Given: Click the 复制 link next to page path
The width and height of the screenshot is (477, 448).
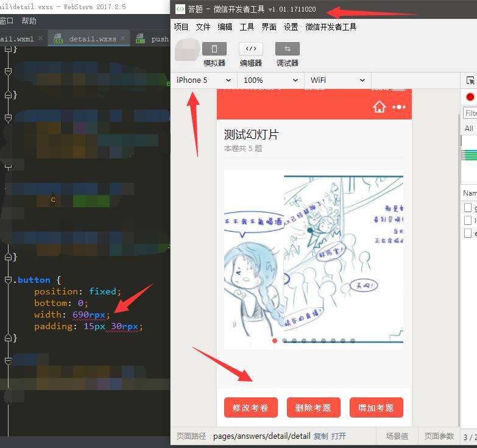Looking at the screenshot, I should 320,436.
